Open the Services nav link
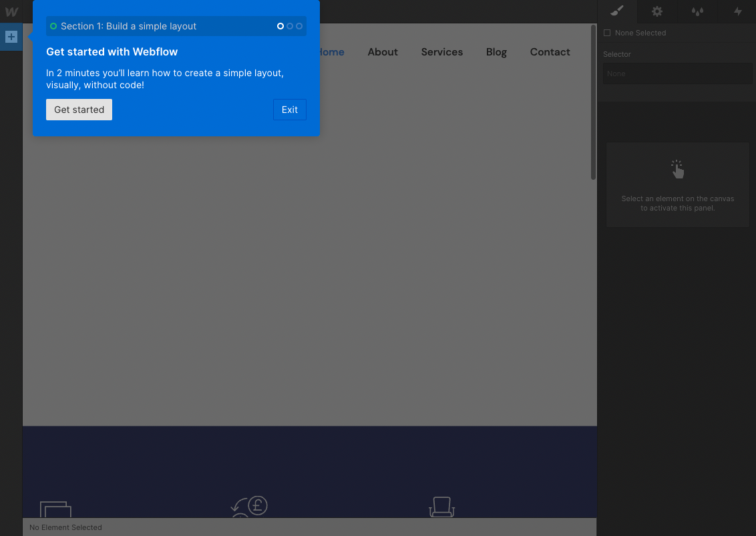 441,52
